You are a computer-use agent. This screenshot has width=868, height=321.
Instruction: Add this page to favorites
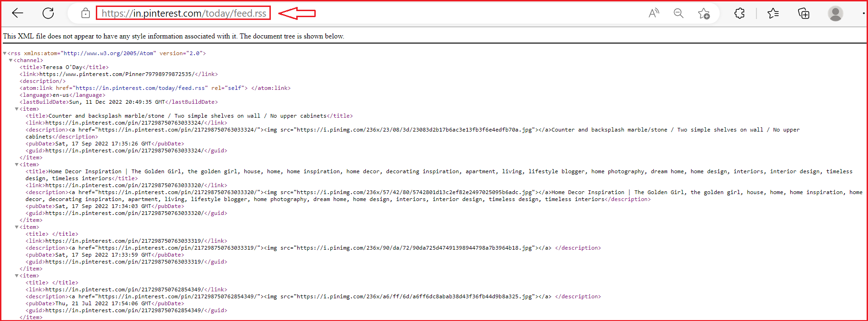pos(704,13)
